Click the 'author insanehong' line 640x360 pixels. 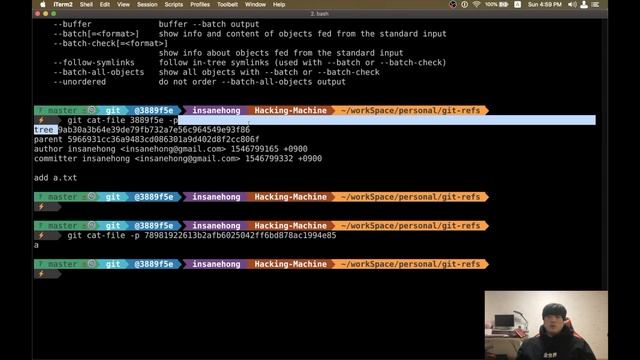point(171,149)
